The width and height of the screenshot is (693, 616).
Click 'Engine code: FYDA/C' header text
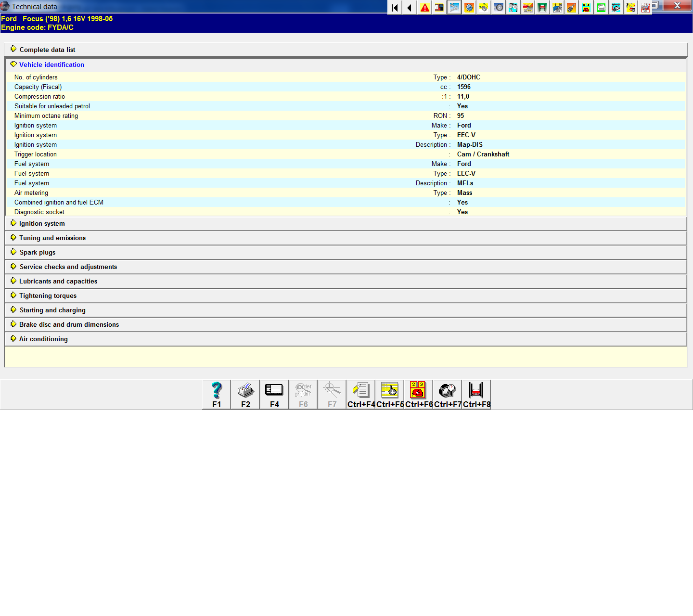37,27
